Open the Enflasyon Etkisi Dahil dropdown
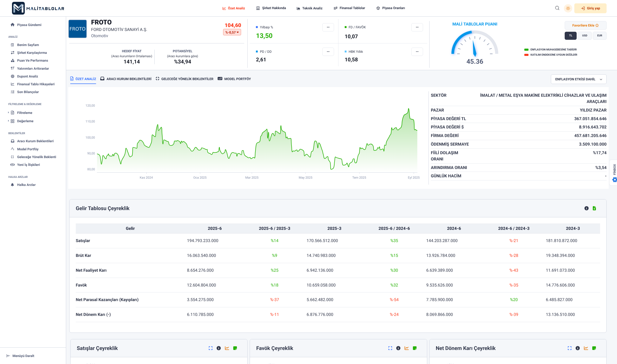Image resolution: width=617 pixels, height=364 pixels. tap(578, 79)
